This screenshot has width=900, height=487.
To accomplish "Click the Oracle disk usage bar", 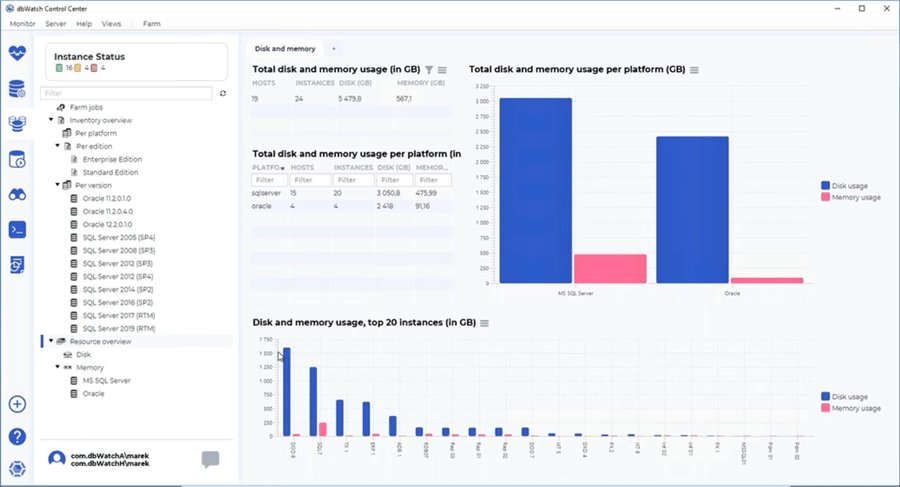I will tap(692, 210).
